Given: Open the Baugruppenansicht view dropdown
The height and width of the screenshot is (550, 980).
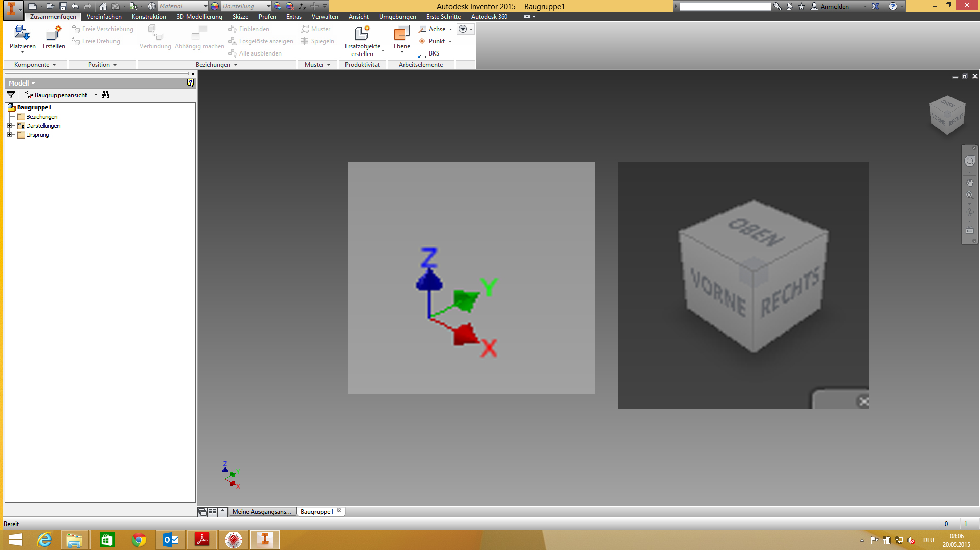Looking at the screenshot, I should 96,95.
